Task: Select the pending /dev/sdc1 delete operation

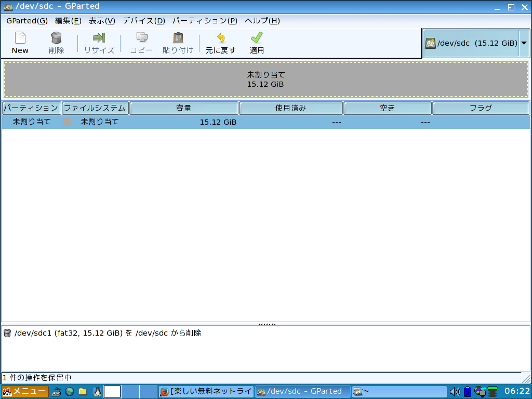Action: 108,333
